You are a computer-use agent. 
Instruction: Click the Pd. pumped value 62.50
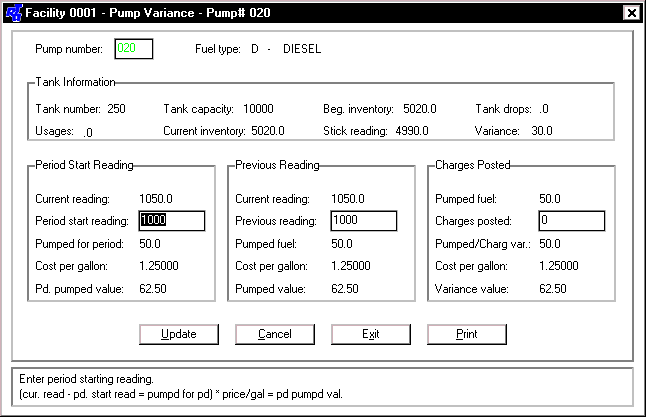click(x=154, y=289)
